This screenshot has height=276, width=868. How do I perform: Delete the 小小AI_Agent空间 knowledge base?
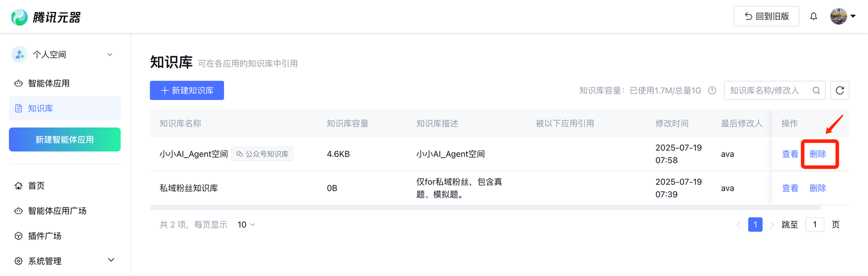point(818,154)
